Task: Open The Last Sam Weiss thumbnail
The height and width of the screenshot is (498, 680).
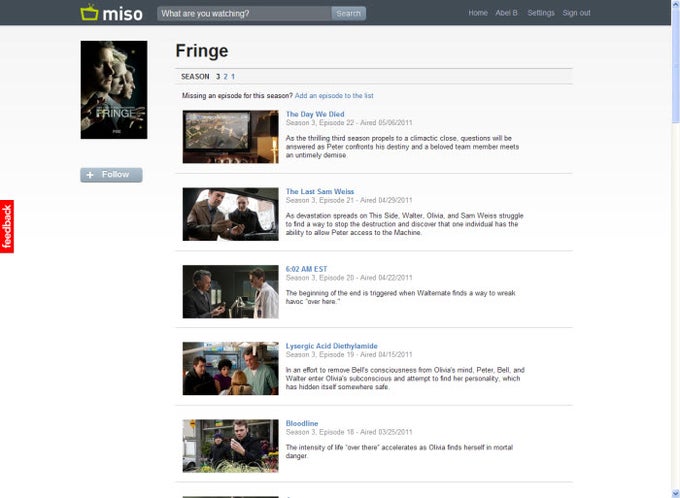Action: click(230, 214)
